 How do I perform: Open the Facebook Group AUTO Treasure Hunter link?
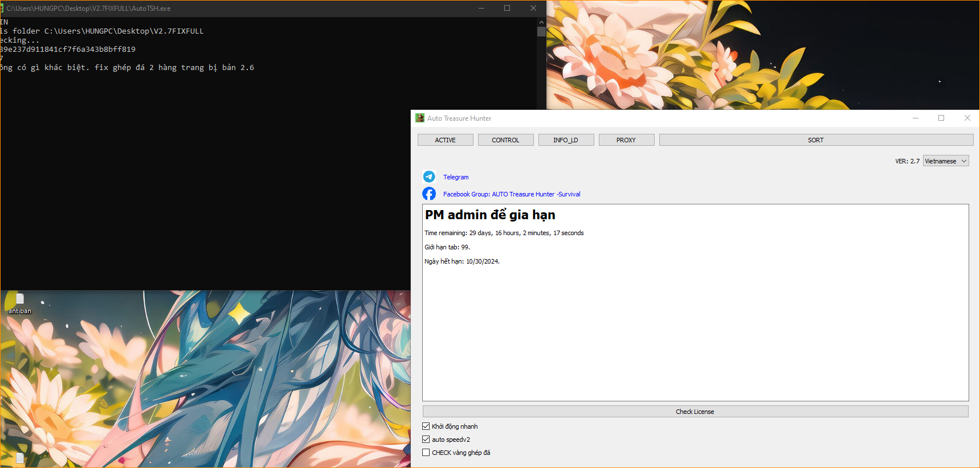pyautogui.click(x=512, y=194)
